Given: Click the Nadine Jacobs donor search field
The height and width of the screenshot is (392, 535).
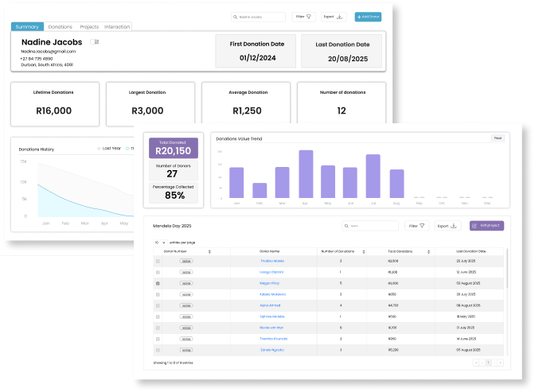Looking at the screenshot, I should click(x=259, y=16).
